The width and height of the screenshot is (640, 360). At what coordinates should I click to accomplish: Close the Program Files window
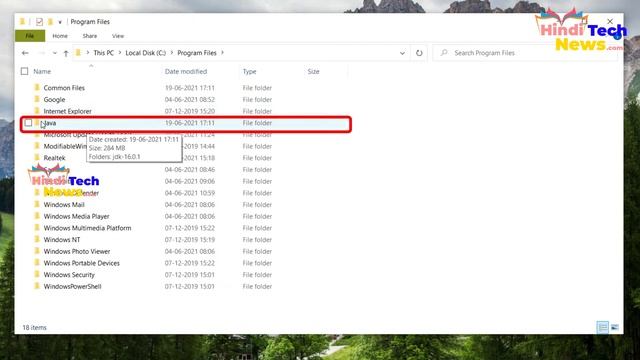click(610, 21)
